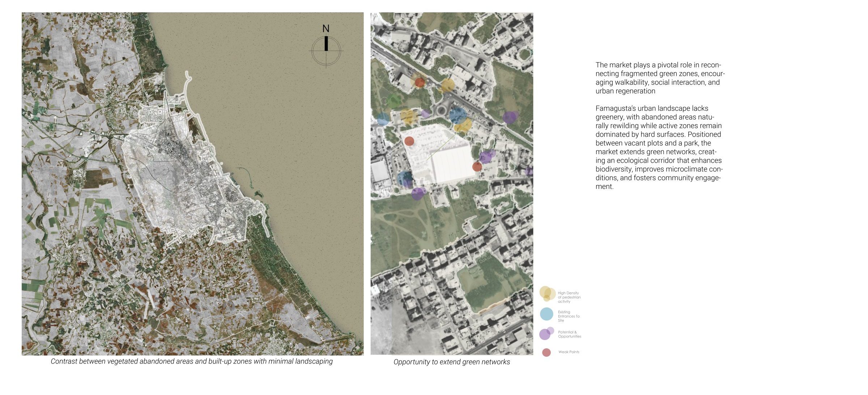This screenshot has width=868, height=395.
Task: Click the blue marker at market's lower-left corner
Action: pos(405,178)
